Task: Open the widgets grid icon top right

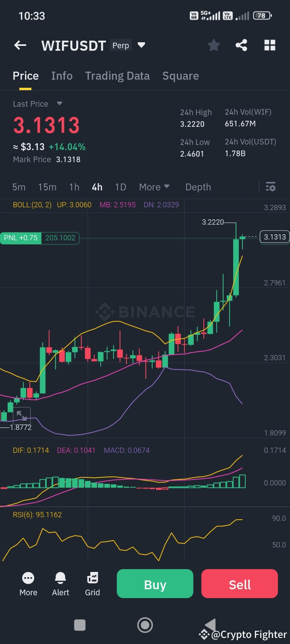Action: pos(269,45)
